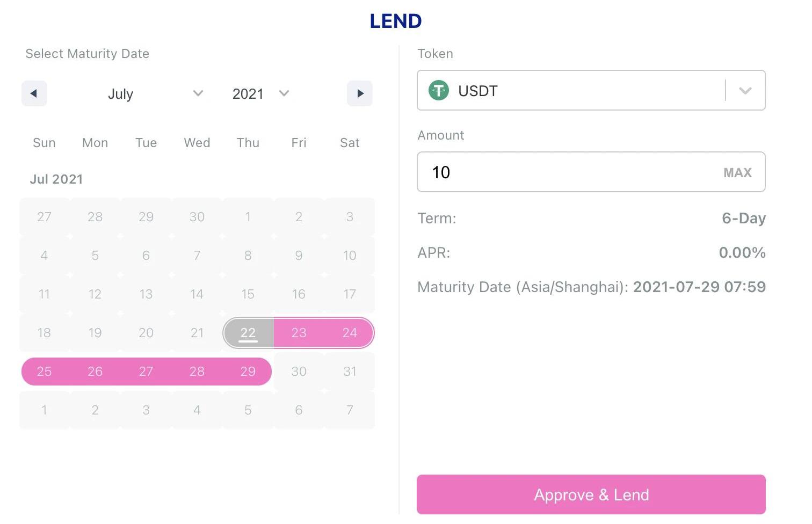Screen dimensions: 812x524
Task: Pick July 29 as maturity date
Action: (248, 372)
